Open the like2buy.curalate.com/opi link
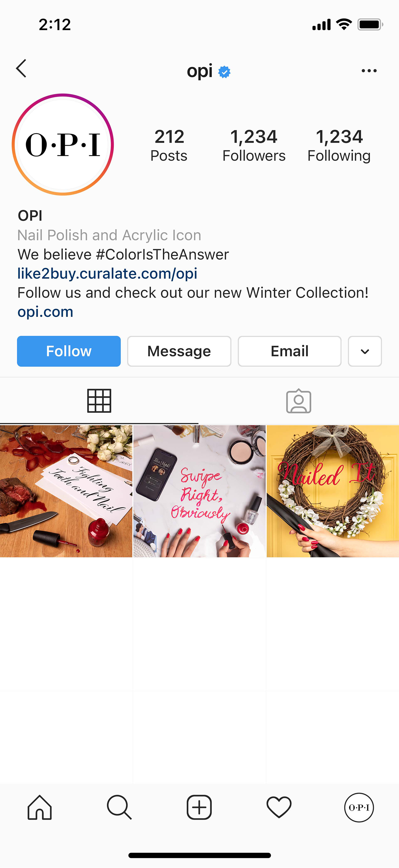This screenshot has width=399, height=868. click(107, 274)
